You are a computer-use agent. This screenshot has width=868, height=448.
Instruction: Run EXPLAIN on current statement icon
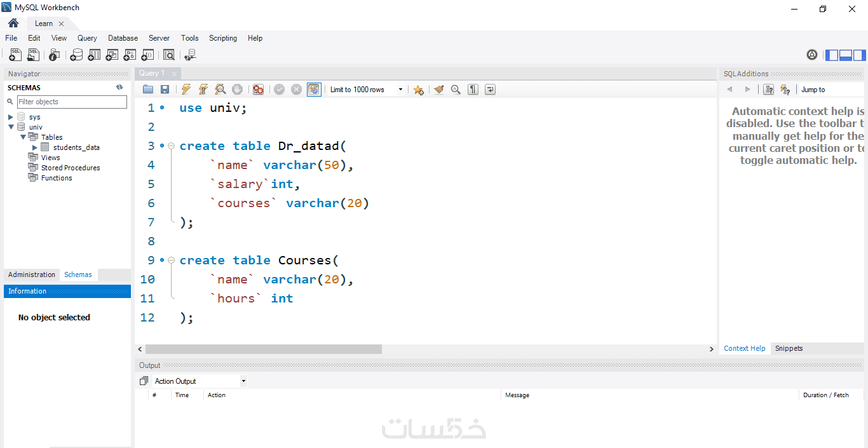(220, 90)
